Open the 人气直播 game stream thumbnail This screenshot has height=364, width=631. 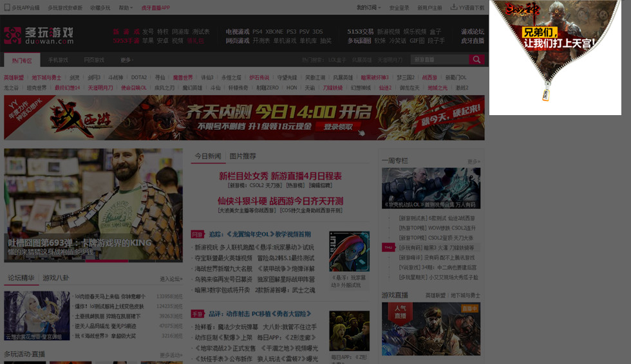pos(431,329)
